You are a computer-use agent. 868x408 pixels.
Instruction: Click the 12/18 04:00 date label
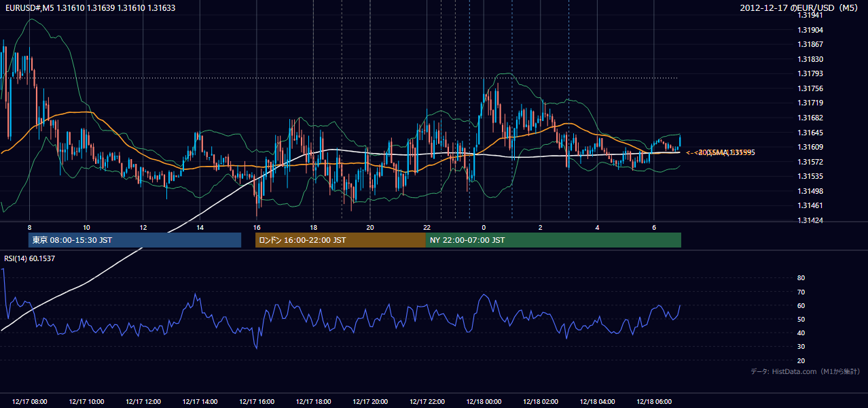click(x=597, y=402)
